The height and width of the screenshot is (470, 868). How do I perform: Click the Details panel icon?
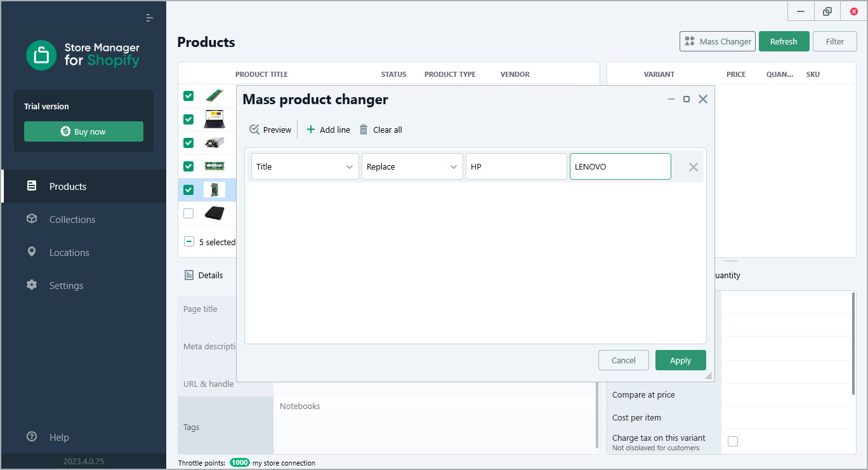[188, 275]
